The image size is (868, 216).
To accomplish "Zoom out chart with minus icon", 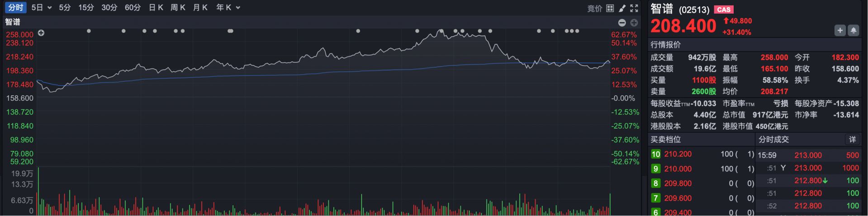I will click(x=622, y=23).
